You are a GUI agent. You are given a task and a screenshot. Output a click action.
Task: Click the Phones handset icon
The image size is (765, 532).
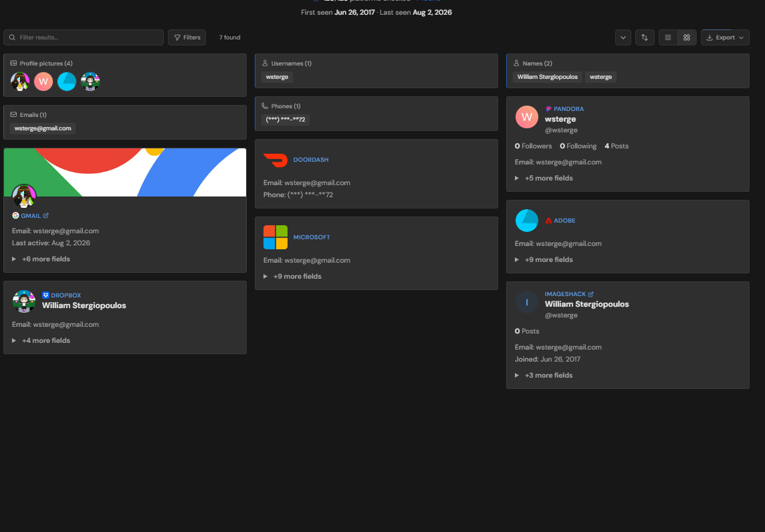pyautogui.click(x=265, y=106)
